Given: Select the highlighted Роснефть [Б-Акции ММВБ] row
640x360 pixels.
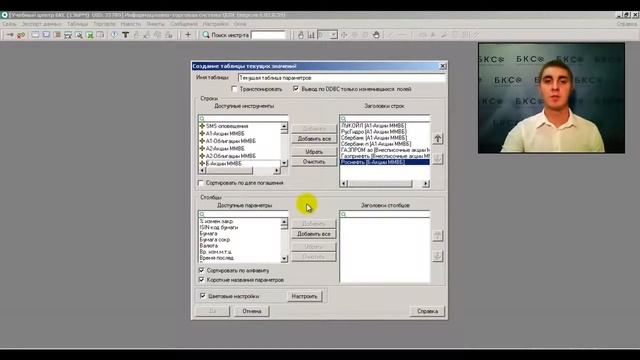Looking at the screenshot, I should pos(384,162).
